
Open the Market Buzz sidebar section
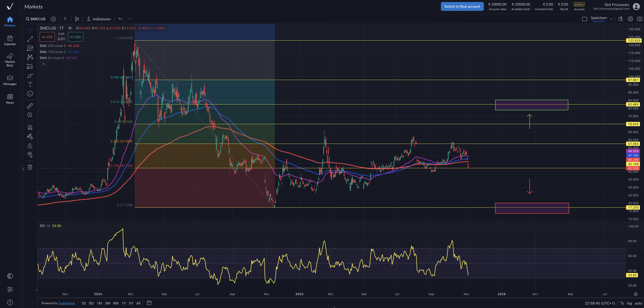(x=10, y=60)
